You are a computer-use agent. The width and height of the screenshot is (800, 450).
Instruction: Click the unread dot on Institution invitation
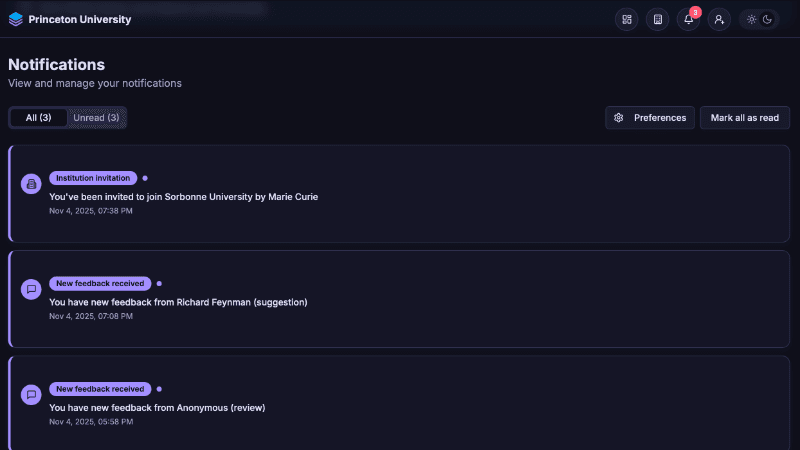(145, 178)
